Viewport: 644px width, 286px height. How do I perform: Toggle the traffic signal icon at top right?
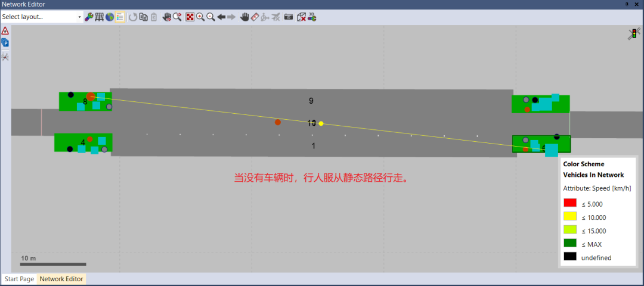point(634,35)
